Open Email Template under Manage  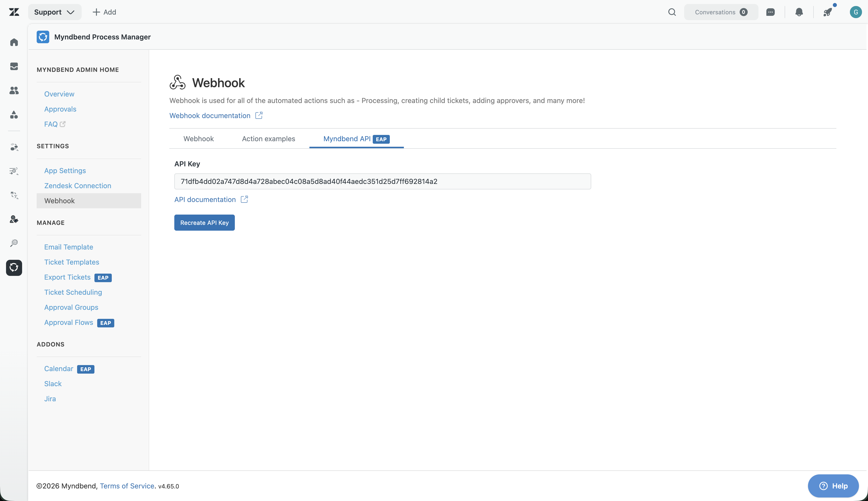pyautogui.click(x=69, y=247)
